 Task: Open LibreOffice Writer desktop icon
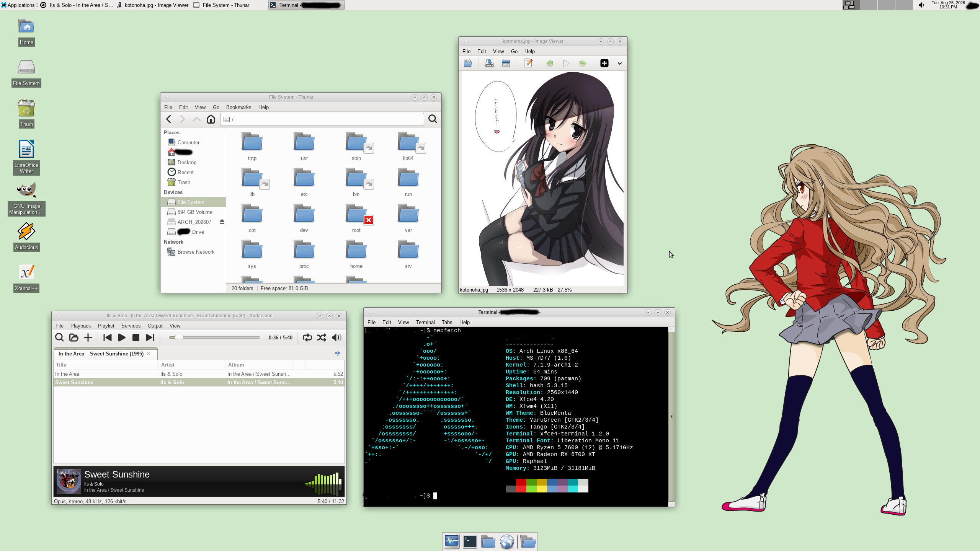(x=26, y=157)
